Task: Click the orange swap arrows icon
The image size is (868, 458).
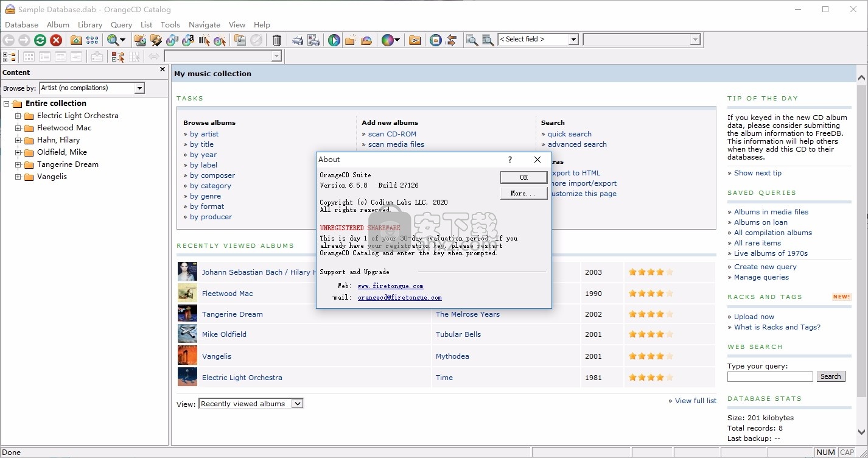Action: pyautogui.click(x=452, y=40)
